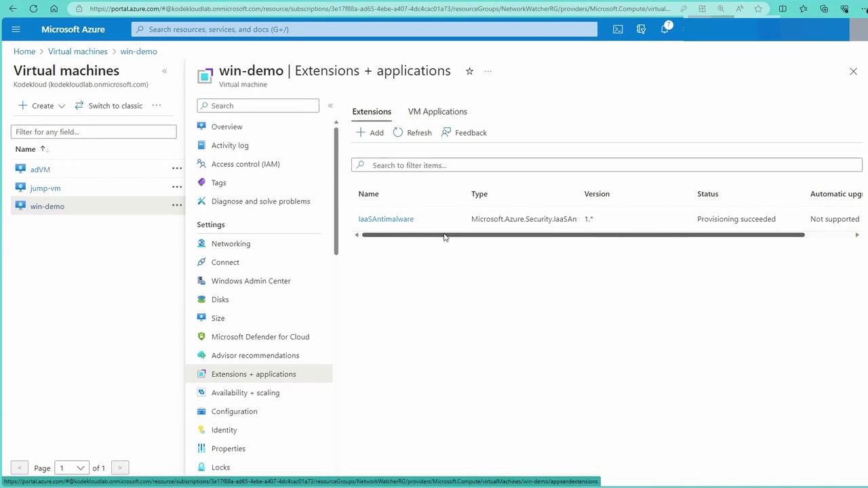
Task: Focus the resource menu Search box
Action: [258, 106]
